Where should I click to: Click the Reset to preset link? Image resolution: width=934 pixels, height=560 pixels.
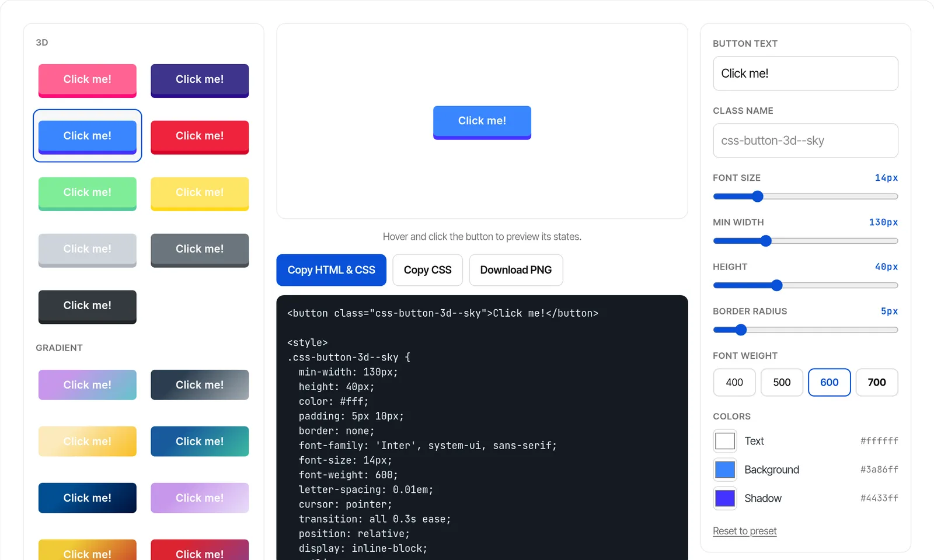pyautogui.click(x=745, y=531)
